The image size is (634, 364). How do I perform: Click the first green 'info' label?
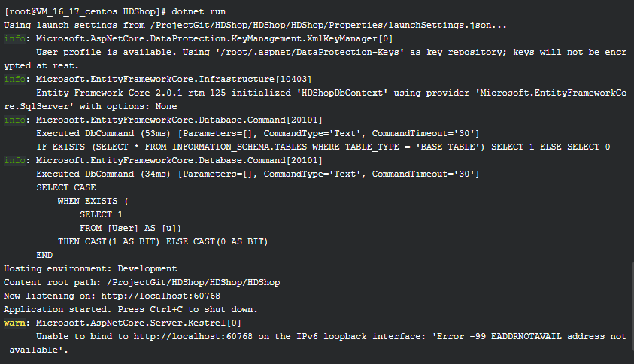pyautogui.click(x=14, y=39)
